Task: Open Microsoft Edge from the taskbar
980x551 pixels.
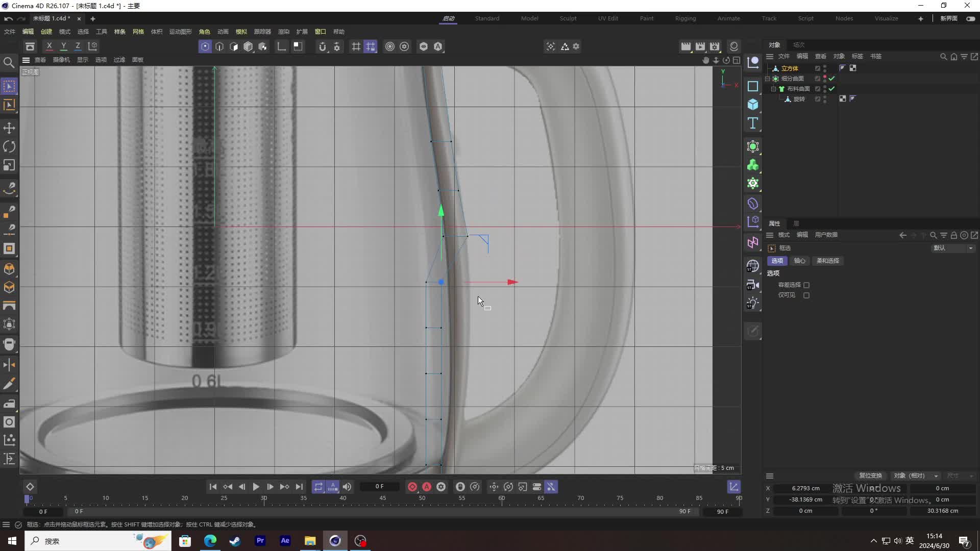Action: tap(210, 541)
